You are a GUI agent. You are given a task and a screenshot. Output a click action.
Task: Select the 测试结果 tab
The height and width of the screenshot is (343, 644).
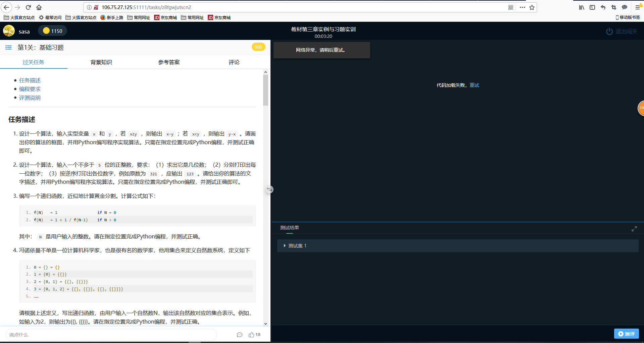(x=290, y=228)
